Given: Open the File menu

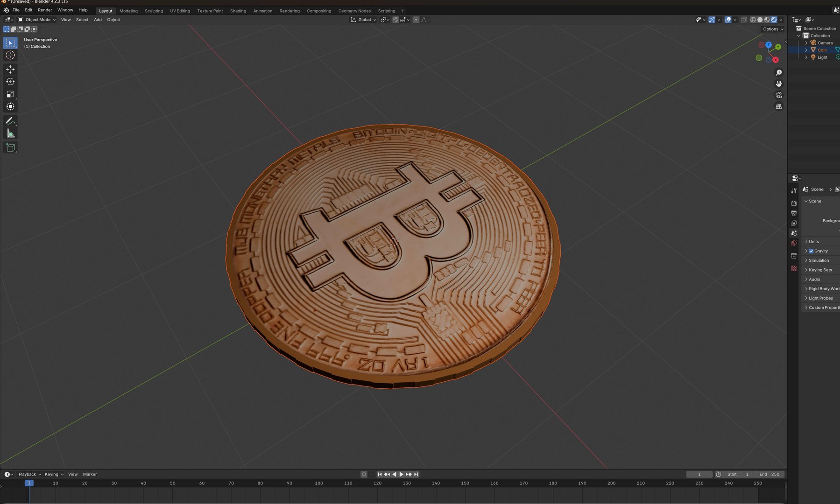Looking at the screenshot, I should (16, 10).
